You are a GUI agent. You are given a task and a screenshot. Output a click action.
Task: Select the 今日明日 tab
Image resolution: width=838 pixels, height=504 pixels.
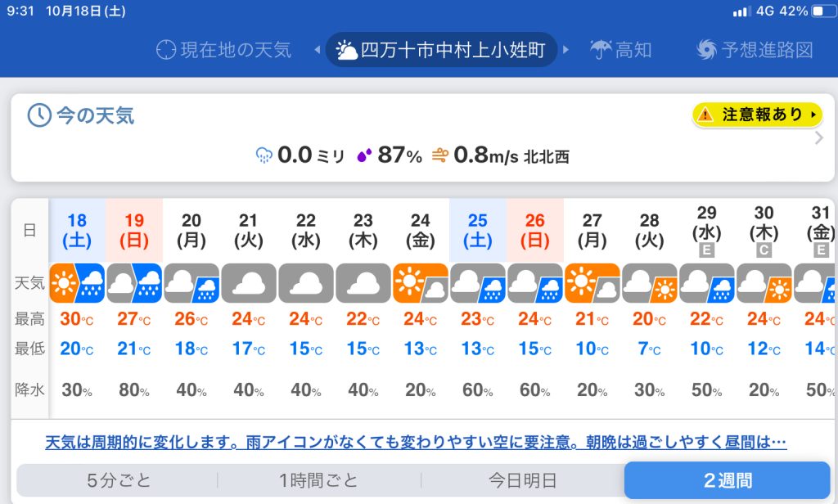click(x=522, y=480)
